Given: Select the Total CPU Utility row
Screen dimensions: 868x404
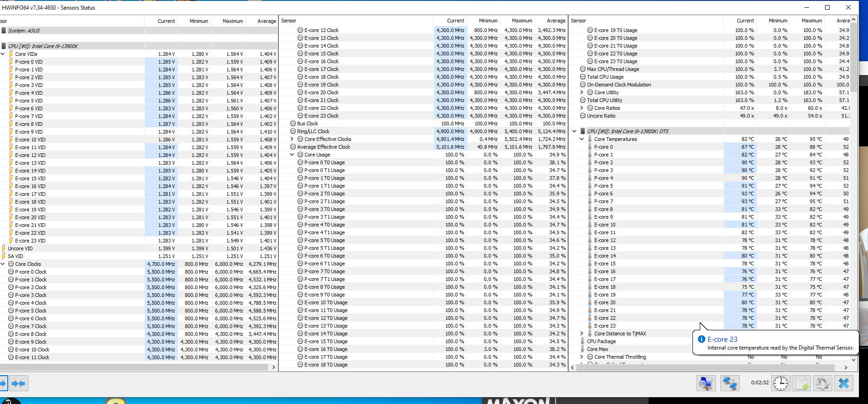Looking at the screenshot, I should tap(709, 100).
